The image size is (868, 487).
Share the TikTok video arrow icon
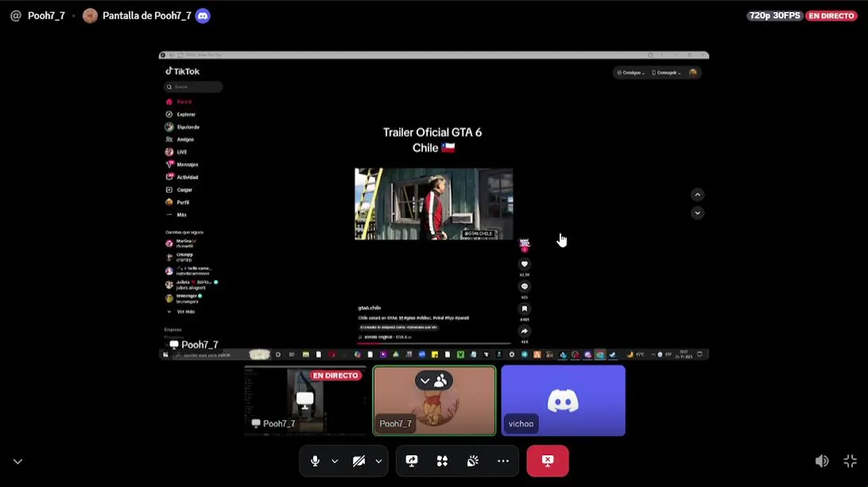point(524,331)
